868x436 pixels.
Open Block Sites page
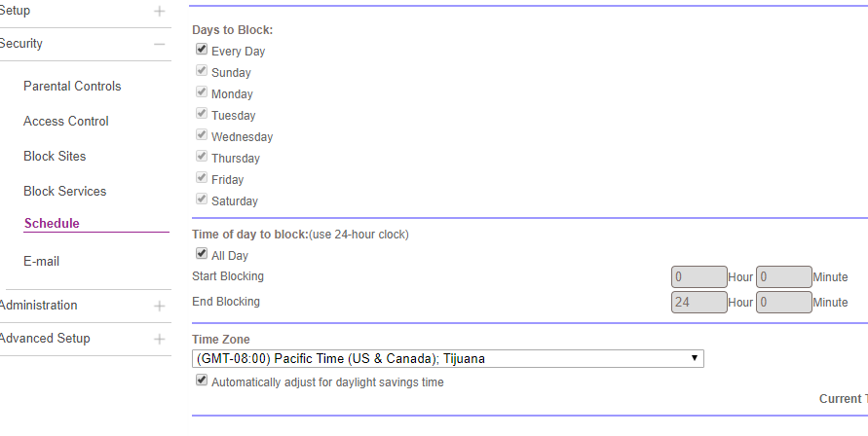pyautogui.click(x=55, y=157)
